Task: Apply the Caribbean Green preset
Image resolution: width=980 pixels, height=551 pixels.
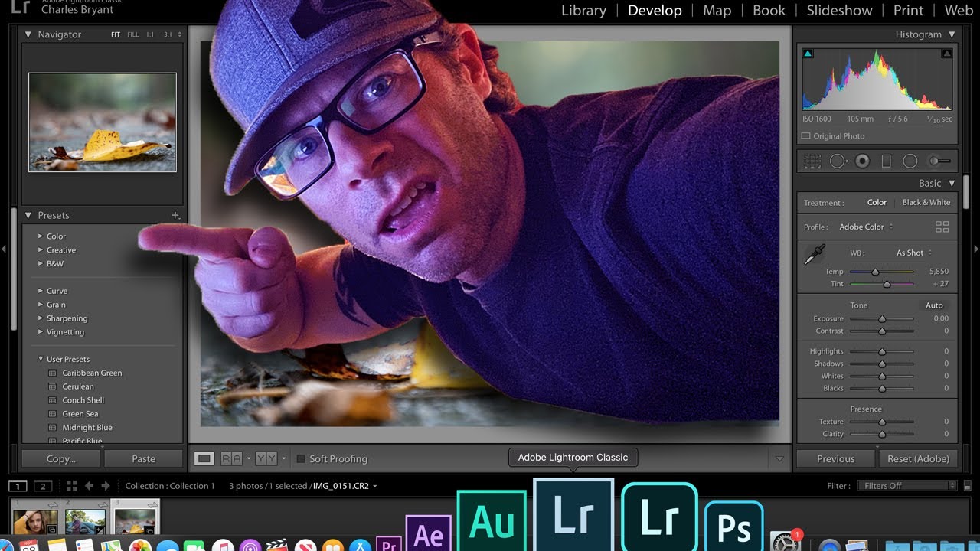Action: [x=92, y=373]
